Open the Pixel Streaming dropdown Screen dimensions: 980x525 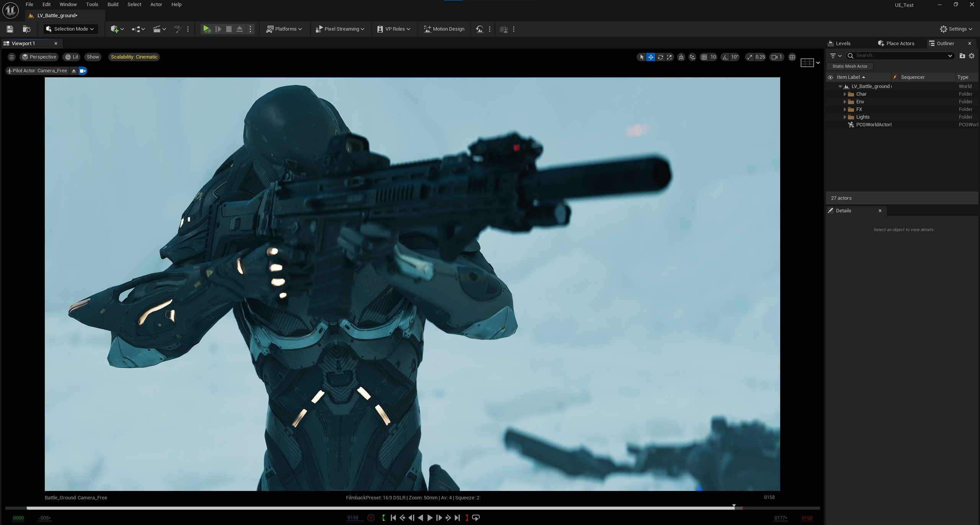[340, 29]
